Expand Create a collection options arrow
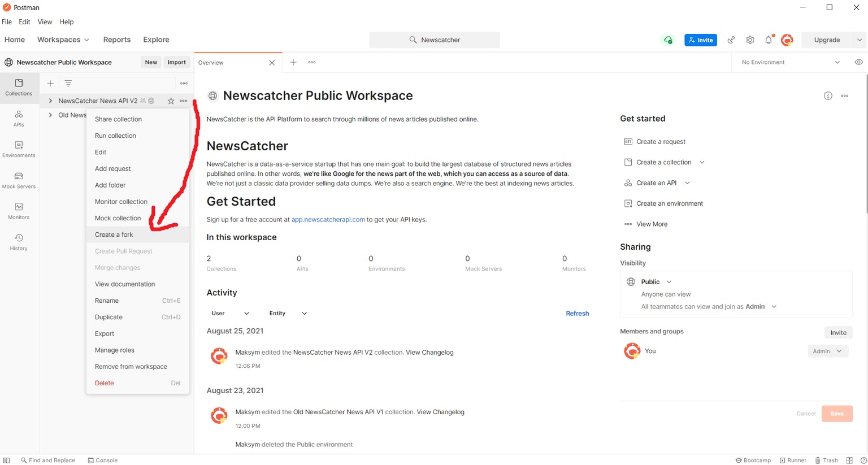The image size is (868, 465). [x=702, y=162]
